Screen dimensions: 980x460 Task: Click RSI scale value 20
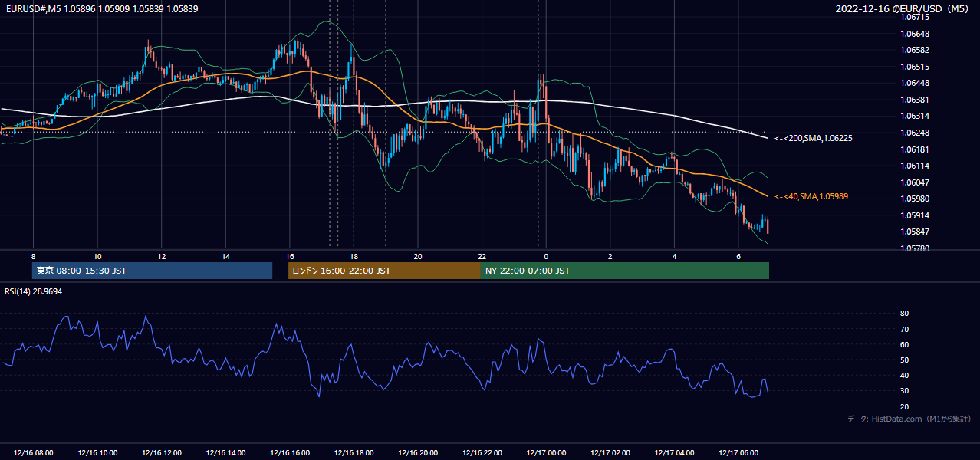tap(905, 406)
